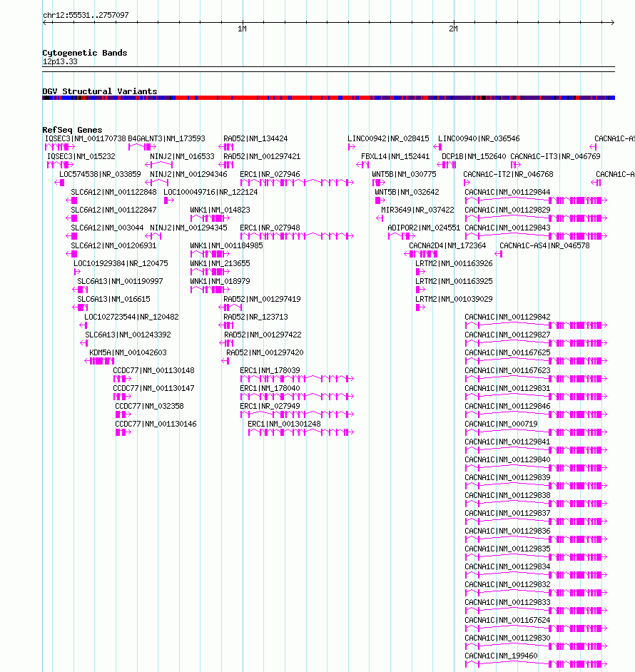Screen dimensions: 635x672
Task: Click NINJ2|NM_016533 label
Action: 182,156
